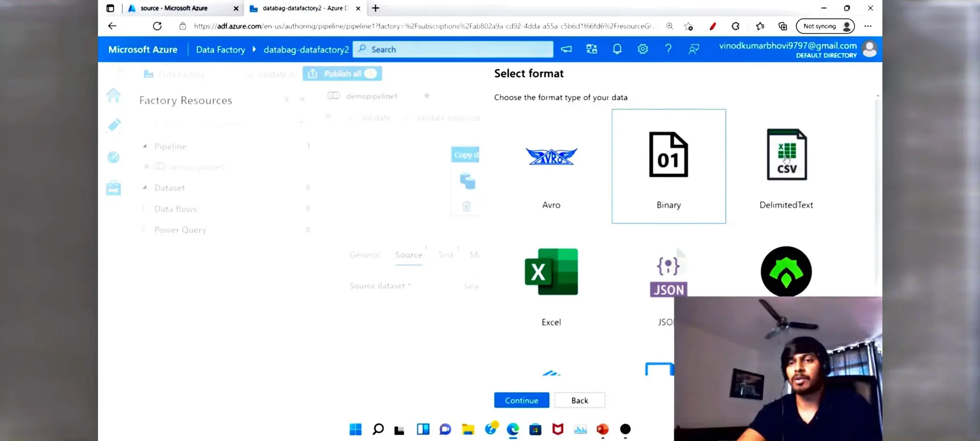Open the Sink tab in pipeline
Image resolution: width=980 pixels, height=441 pixels.
[446, 255]
